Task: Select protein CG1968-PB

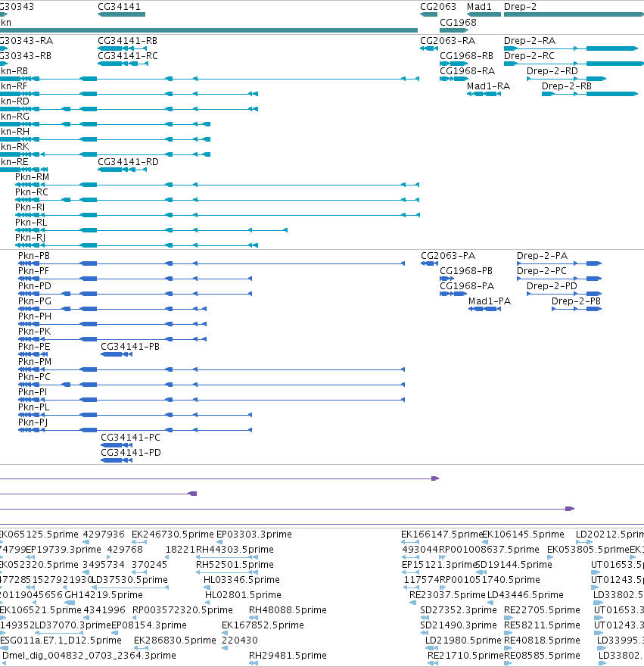Action: (466, 271)
